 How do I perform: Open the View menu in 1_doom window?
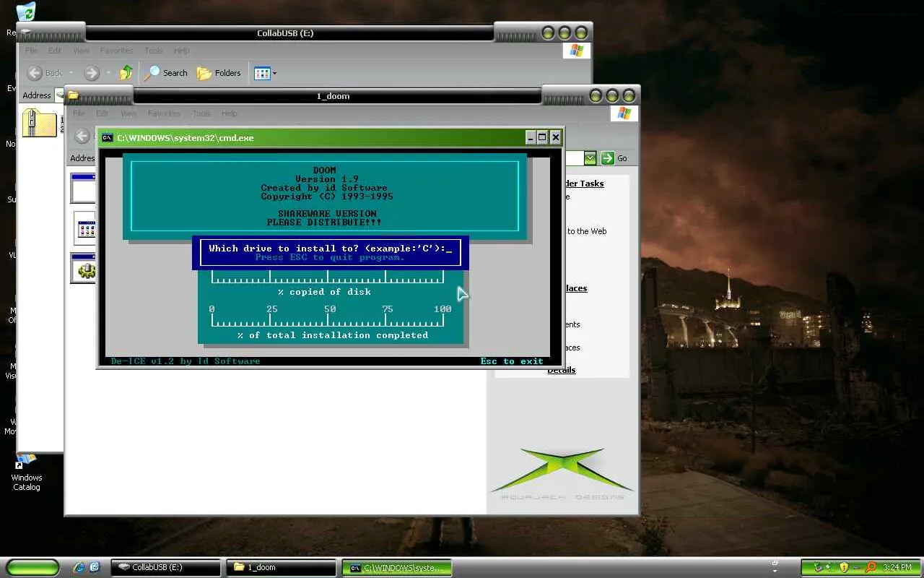(128, 113)
